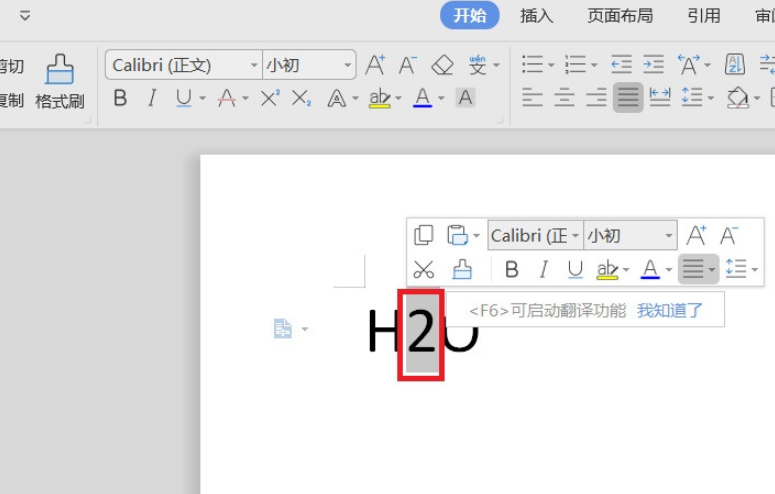The width and height of the screenshot is (775, 494).
Task: Click the Format Painter (格式刷) icon in ribbon
Action: (x=60, y=70)
